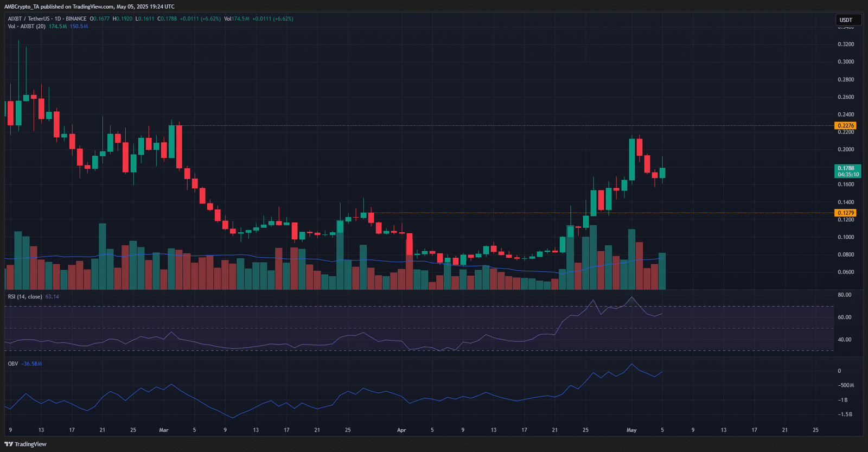Click the Apr label on the time axis

tap(401, 430)
